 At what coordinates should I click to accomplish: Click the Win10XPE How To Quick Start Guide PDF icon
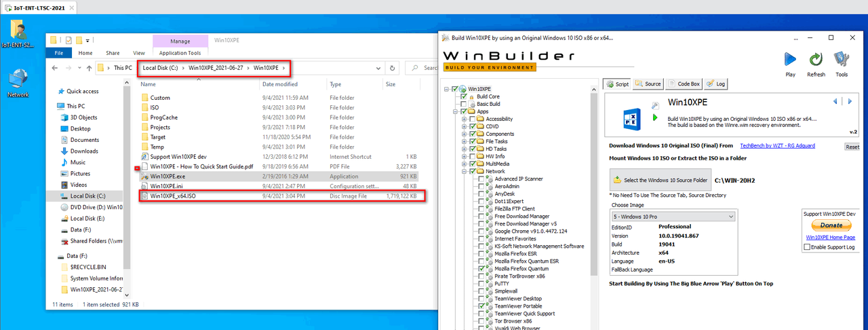[x=144, y=166]
